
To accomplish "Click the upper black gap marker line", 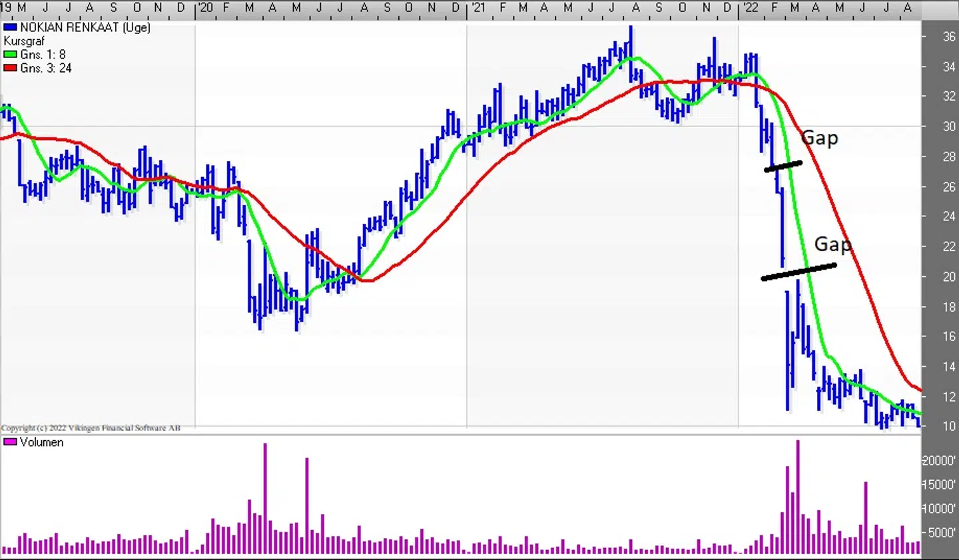I will [783, 166].
